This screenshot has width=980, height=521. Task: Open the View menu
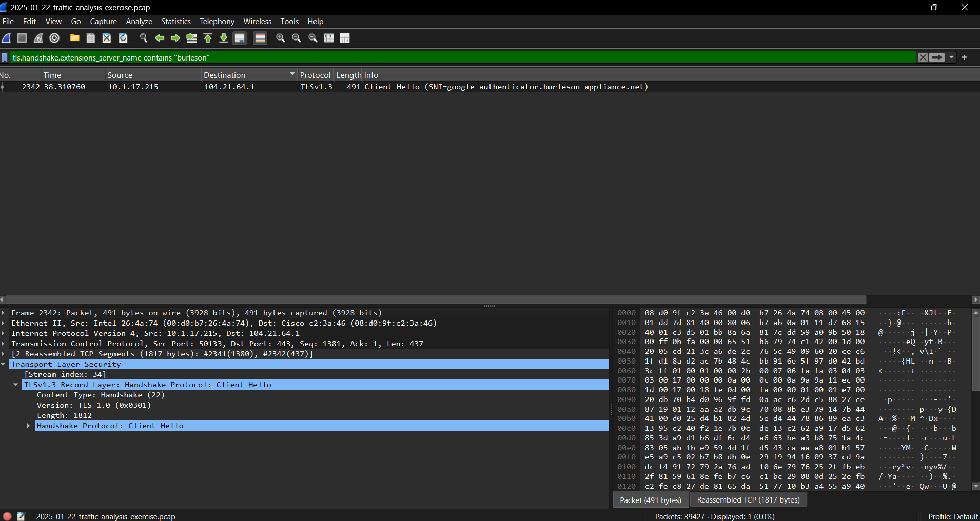tap(53, 22)
